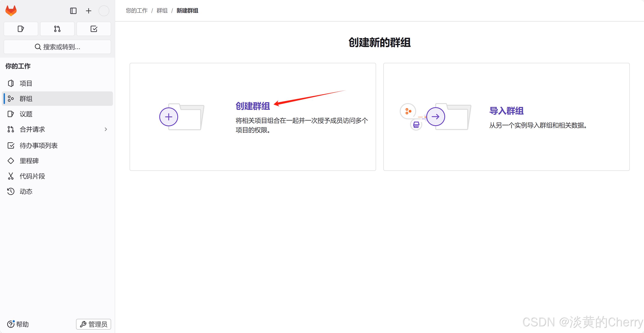This screenshot has height=333, width=644.
Task: Click the 管理员 admin button
Action: (94, 324)
